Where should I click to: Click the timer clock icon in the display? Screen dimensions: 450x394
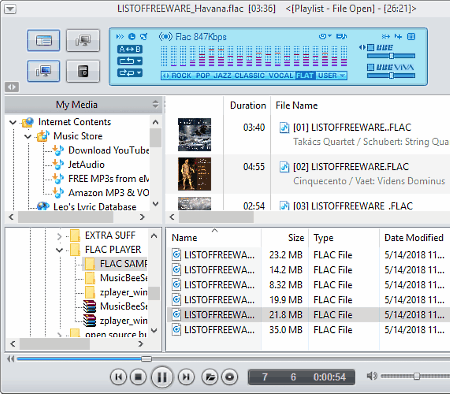click(x=132, y=36)
